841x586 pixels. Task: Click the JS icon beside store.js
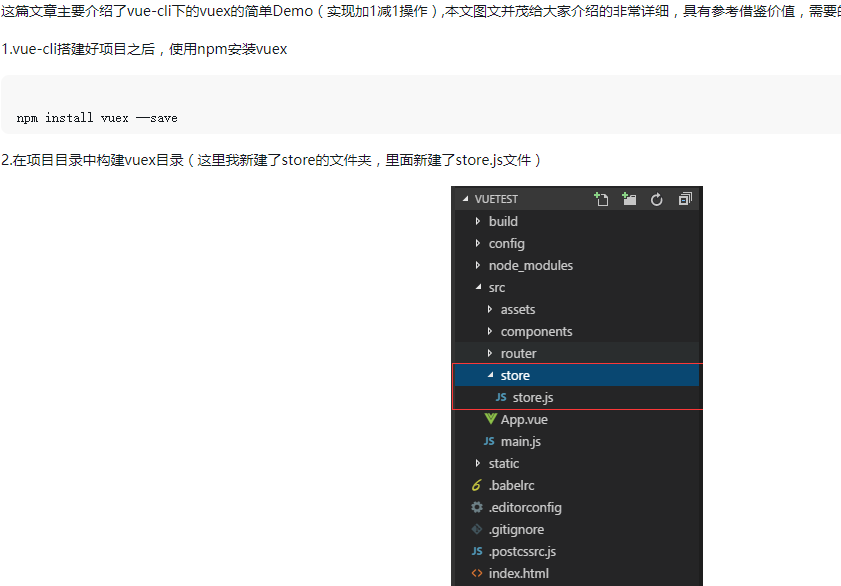[500, 397]
